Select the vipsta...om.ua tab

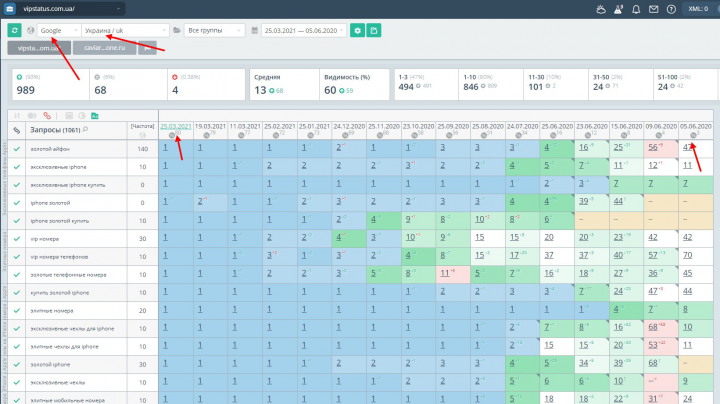coord(39,48)
